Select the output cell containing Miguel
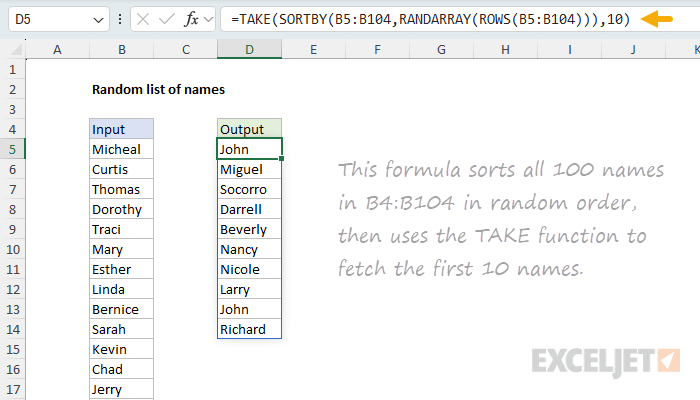 click(x=250, y=169)
